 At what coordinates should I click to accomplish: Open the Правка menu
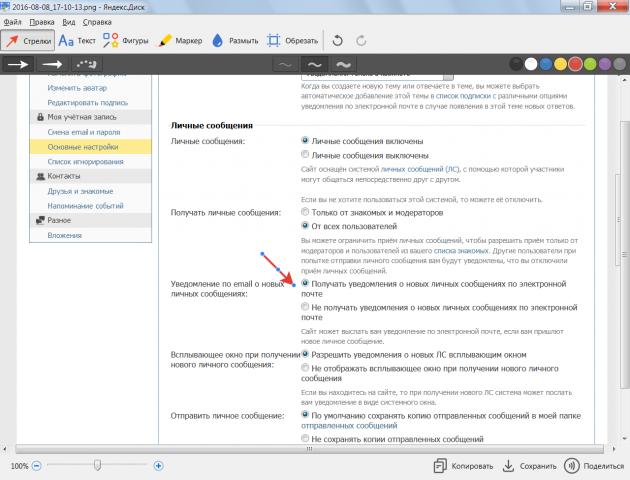42,22
